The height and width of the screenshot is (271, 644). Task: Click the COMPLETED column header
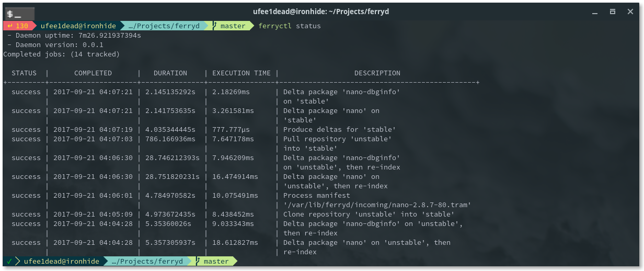(x=93, y=73)
